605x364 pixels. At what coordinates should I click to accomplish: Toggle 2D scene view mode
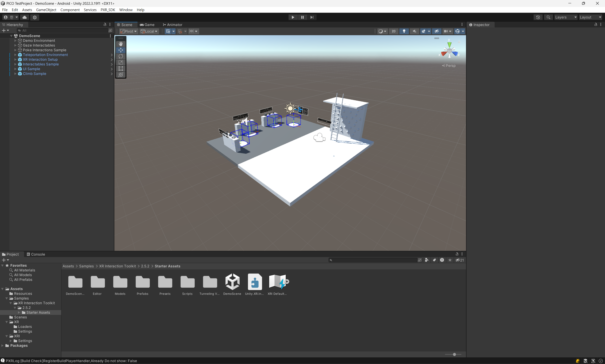click(393, 31)
